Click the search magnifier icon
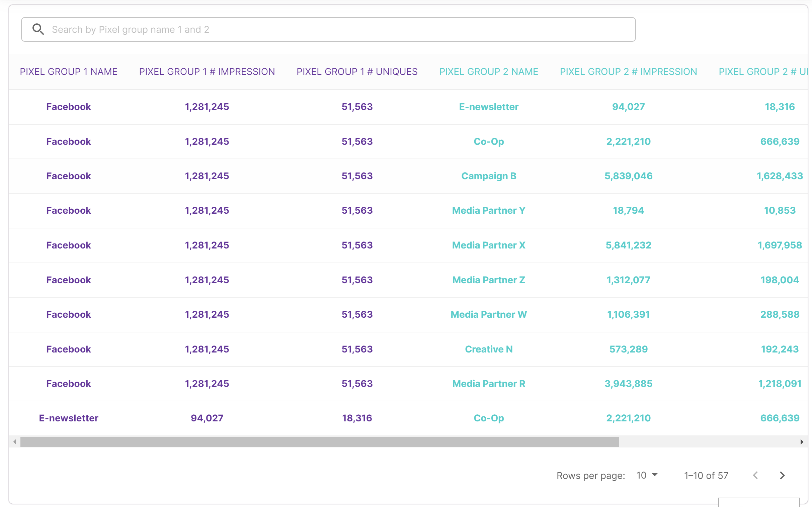The width and height of the screenshot is (812, 507). [38, 29]
